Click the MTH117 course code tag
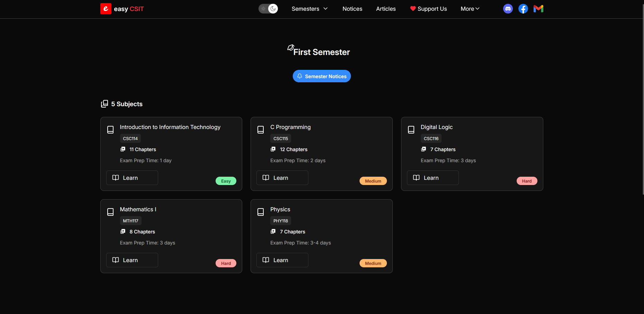The image size is (644, 314). coord(131,221)
